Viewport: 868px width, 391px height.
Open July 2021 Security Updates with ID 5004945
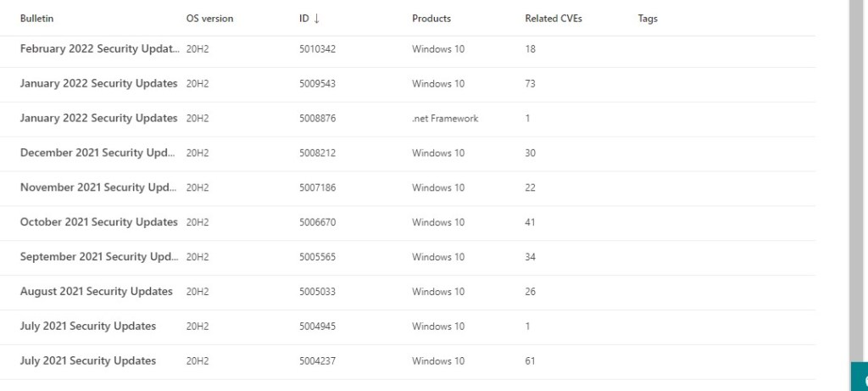88,327
